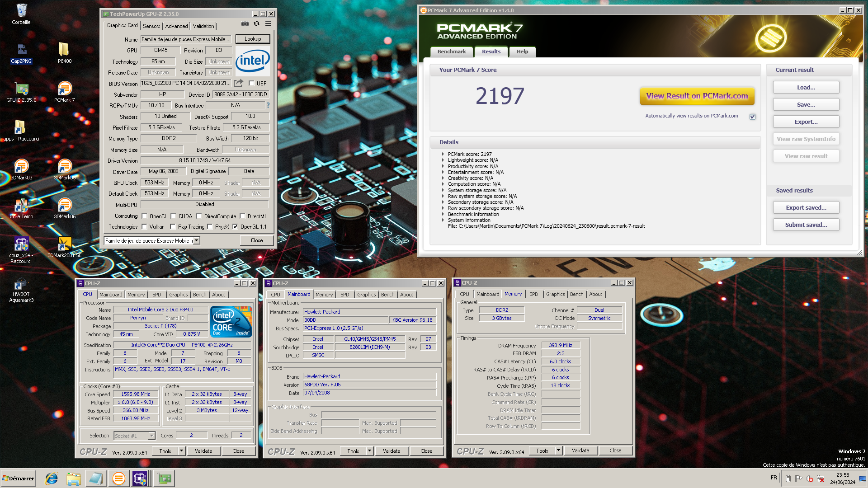Expand the Benchmark information detail row
The height and width of the screenshot is (488, 868).
coord(443,214)
